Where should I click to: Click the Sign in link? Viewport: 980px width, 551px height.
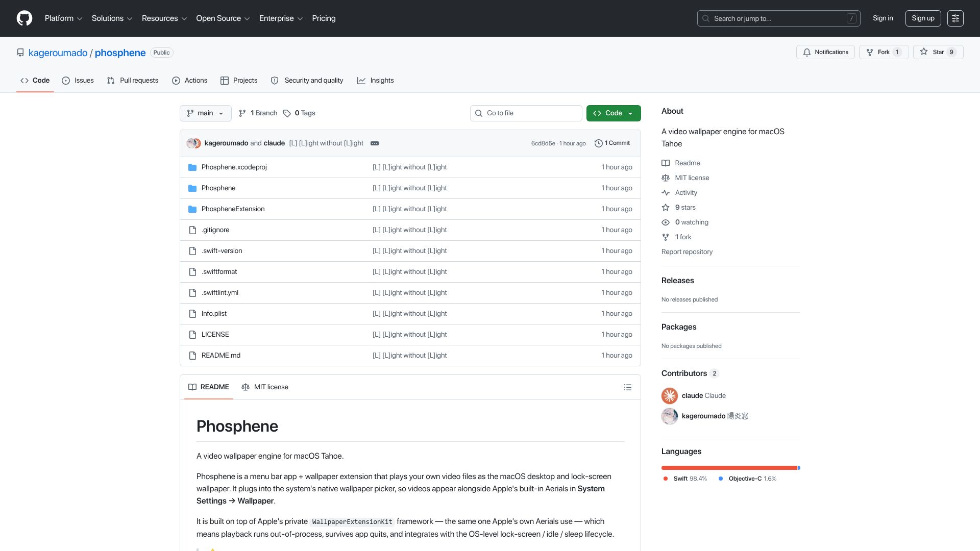click(x=883, y=18)
